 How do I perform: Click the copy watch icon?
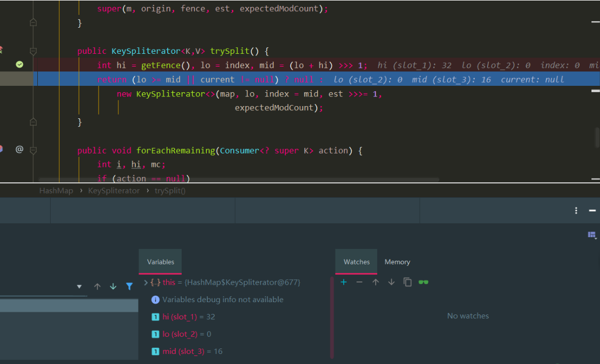[408, 282]
